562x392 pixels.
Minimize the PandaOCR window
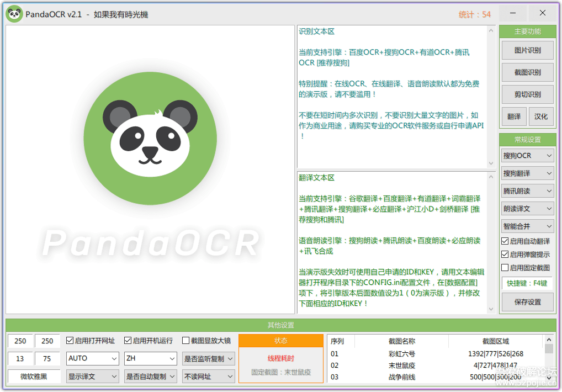point(513,13)
